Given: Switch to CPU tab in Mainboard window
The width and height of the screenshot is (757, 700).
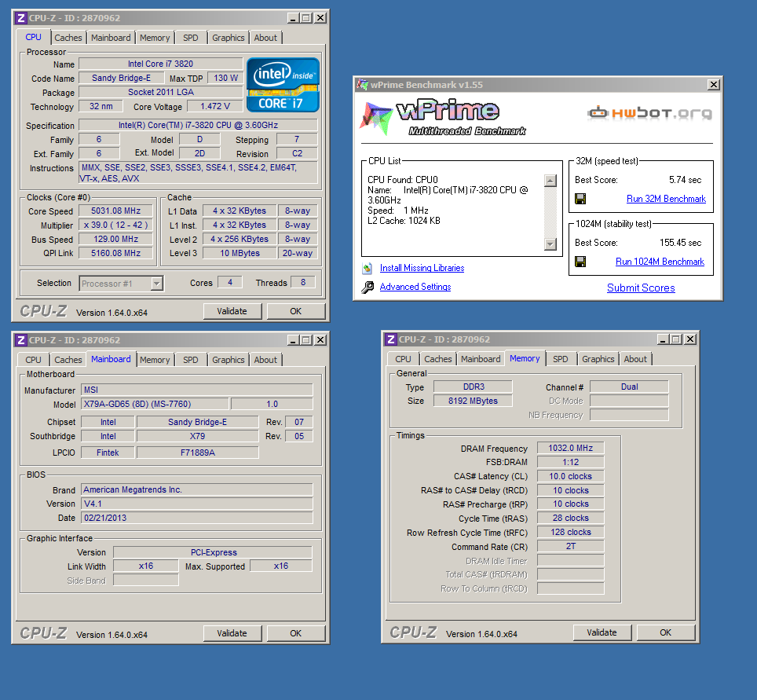Looking at the screenshot, I should click(x=33, y=360).
